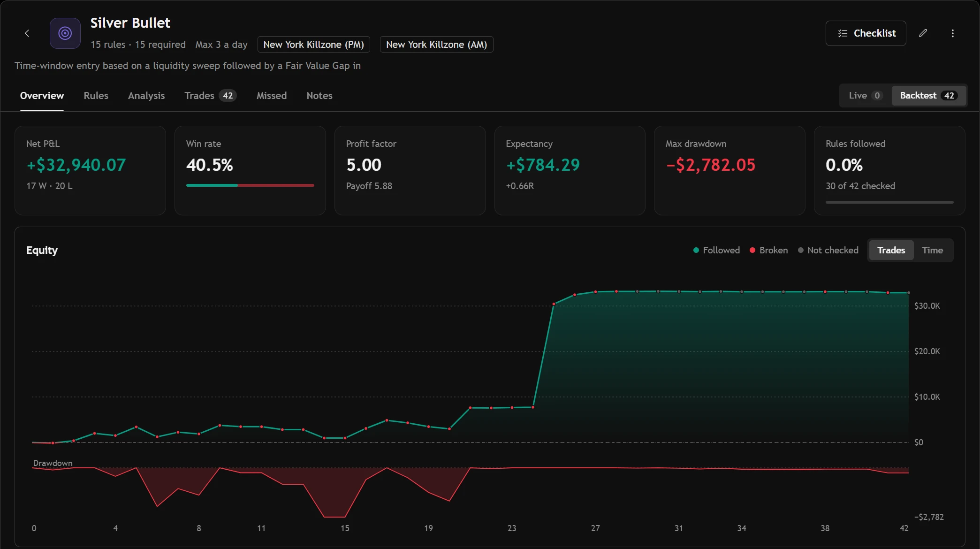Click the Expectancy value +$784.29
The height and width of the screenshot is (549, 980).
click(x=543, y=165)
